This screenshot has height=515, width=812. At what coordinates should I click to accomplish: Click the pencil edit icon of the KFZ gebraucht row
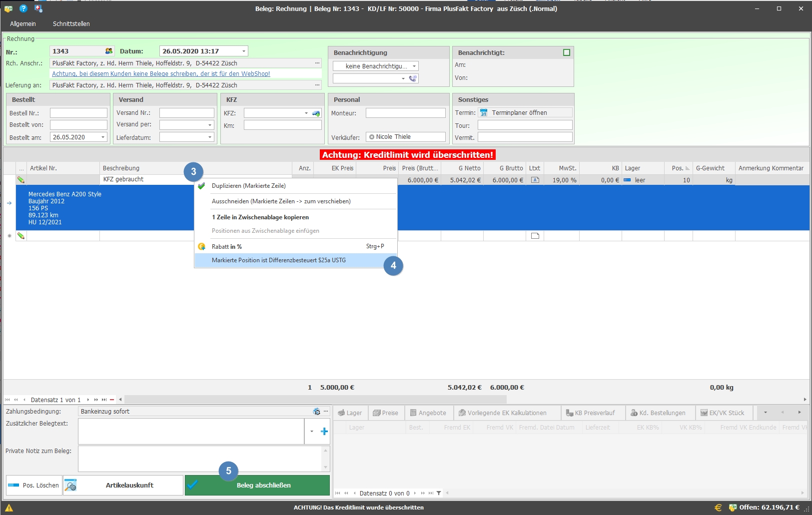pyautogui.click(x=21, y=180)
